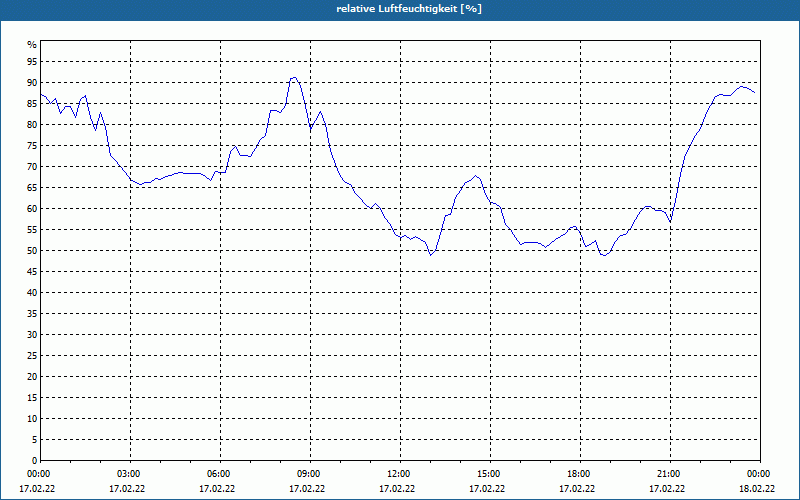The image size is (800, 500).
Task: Select the 15 label on the humidity scale
Action: coord(32,398)
